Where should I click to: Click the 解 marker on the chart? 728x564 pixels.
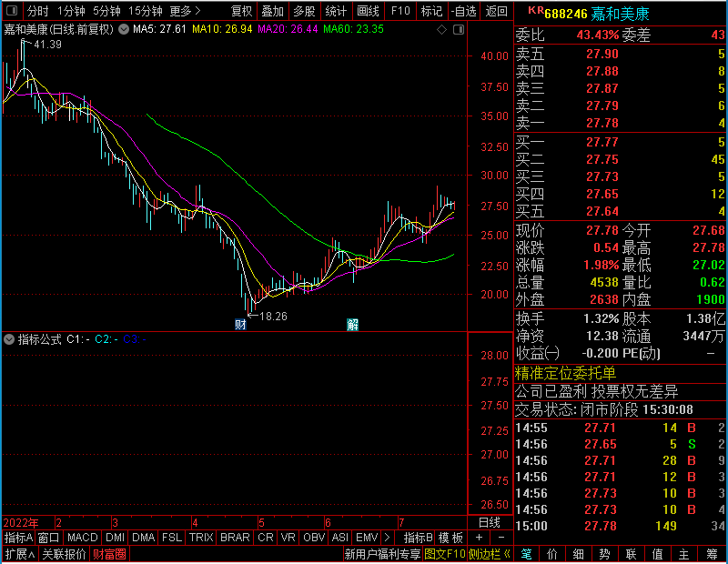[x=353, y=324]
